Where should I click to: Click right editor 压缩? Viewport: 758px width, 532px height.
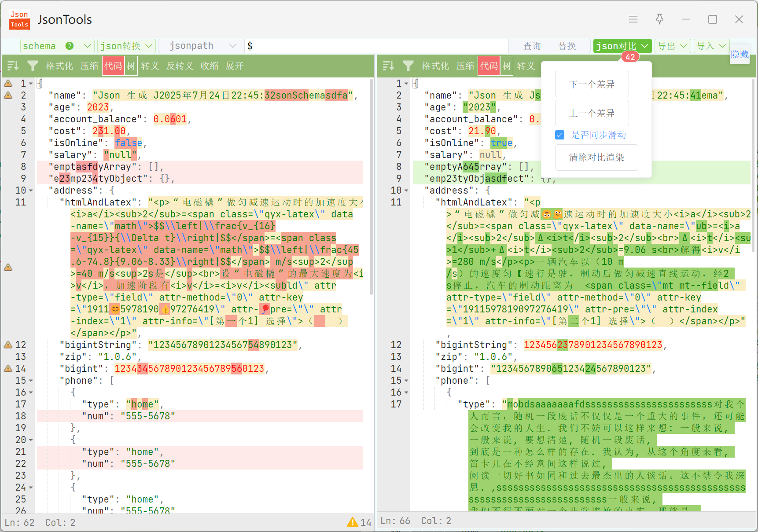(x=465, y=66)
